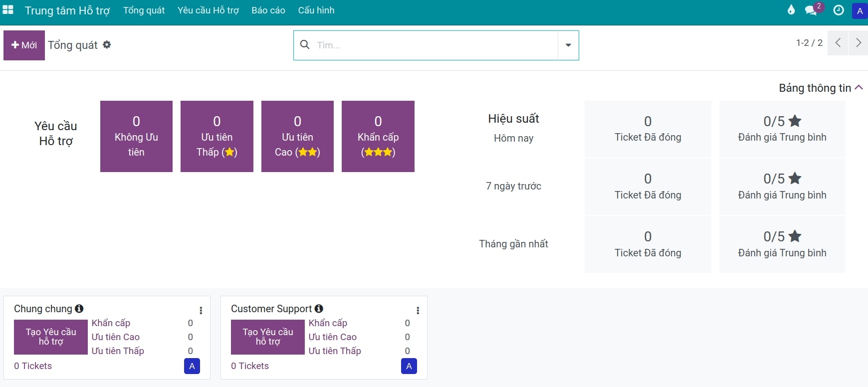Click the search magnifier icon
The image size is (868, 387).
point(305,45)
